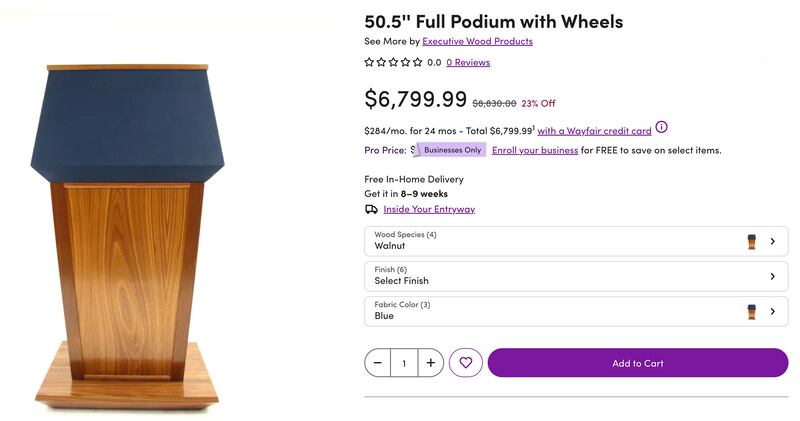Open Inside Your Entryway delivery link
The image size is (800, 421).
click(x=429, y=209)
